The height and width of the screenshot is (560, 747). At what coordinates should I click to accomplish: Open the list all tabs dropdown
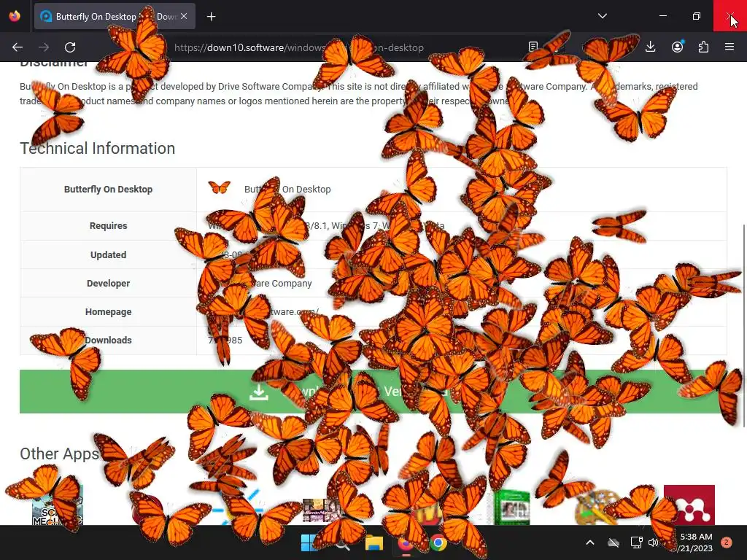[x=602, y=16]
